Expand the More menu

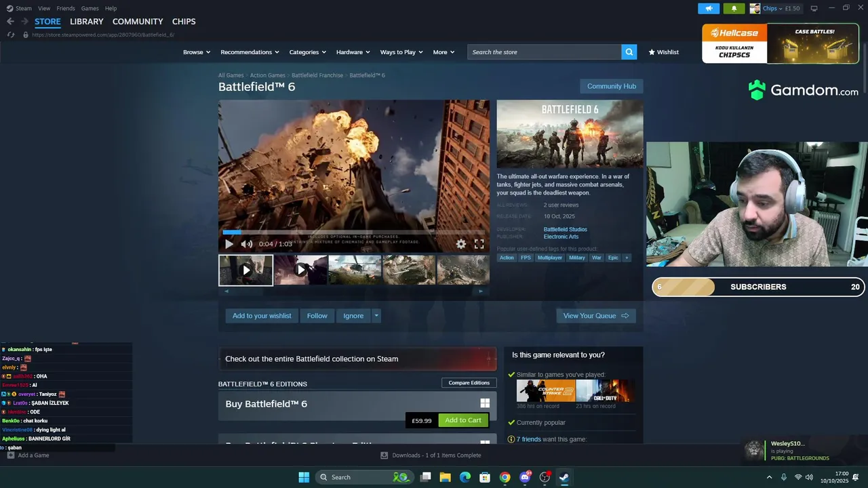444,52
